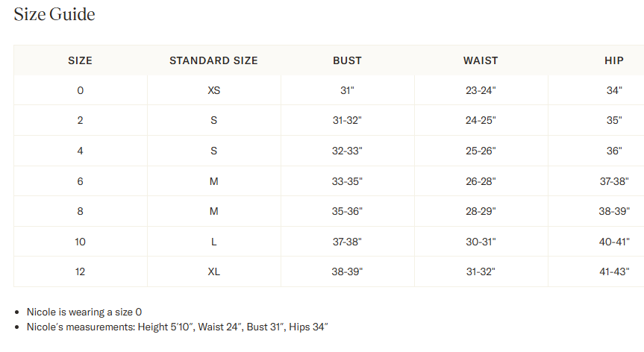
Task: Click the 37-38" bust value for size 10
Action: tap(347, 242)
